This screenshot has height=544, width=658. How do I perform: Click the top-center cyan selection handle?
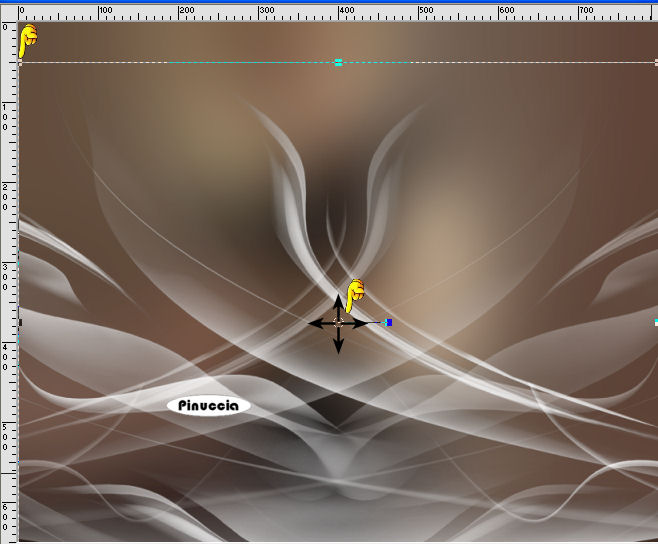coord(339,63)
